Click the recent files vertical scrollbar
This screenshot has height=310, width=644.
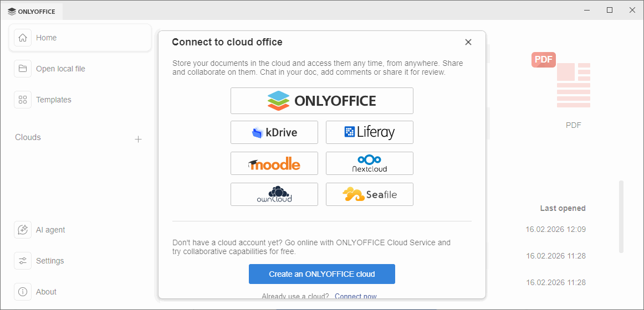point(621,216)
